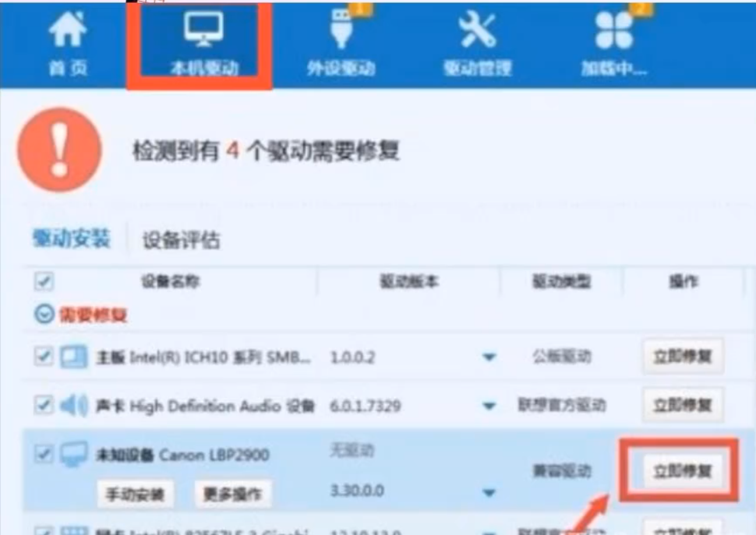Image resolution: width=756 pixels, height=535 pixels.
Task: Click 立即修复 for Canon LBP2900
Action: pos(683,471)
